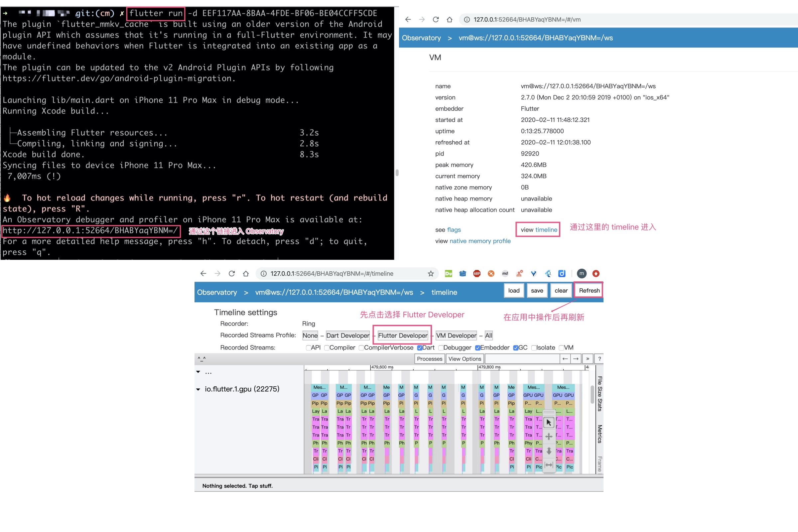Select the timing tool in trace viewer

549,465
